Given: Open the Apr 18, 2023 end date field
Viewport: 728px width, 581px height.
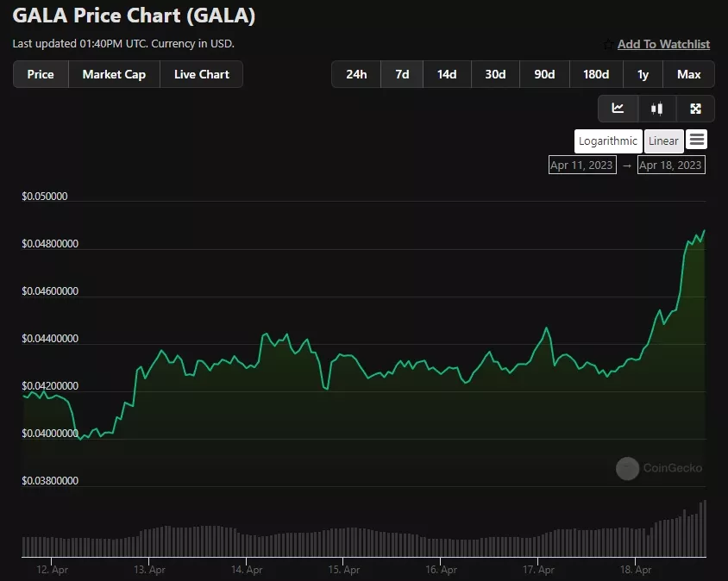Looking at the screenshot, I should 671,165.
